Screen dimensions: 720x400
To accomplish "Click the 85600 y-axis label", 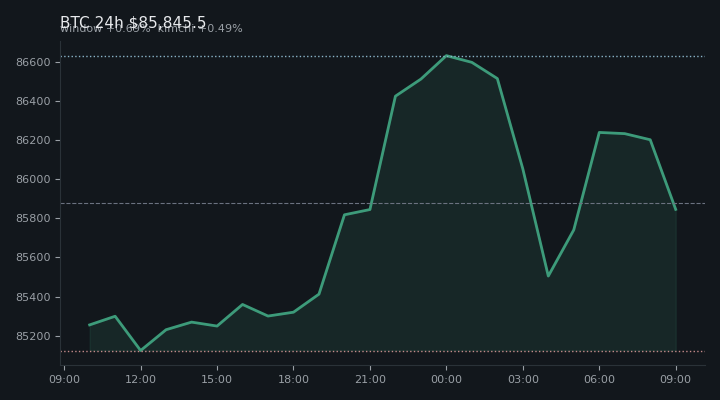I will click(33, 258).
